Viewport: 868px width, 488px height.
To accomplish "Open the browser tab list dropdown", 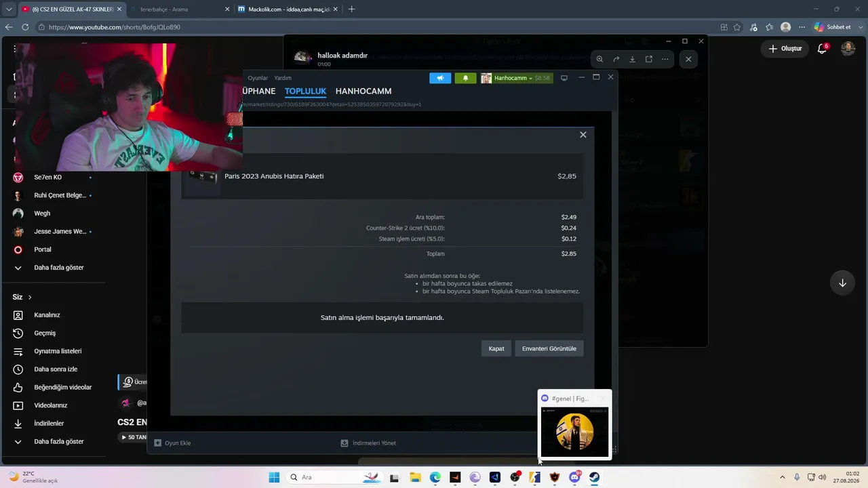I will pyautogui.click(x=9, y=9).
